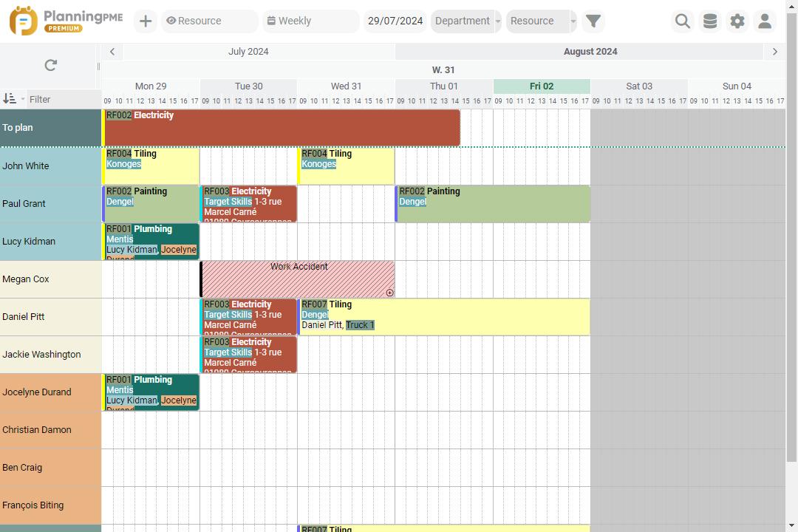Open Daniel Pitt's RF007 Tiling task
The height and width of the screenshot is (532, 798).
pyautogui.click(x=444, y=317)
